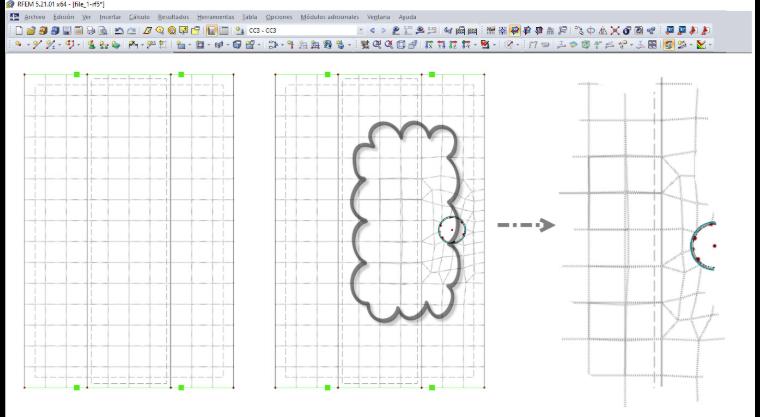Toggle the highlighted orange results display button
Screen dimensions: 760x417
point(515,31)
